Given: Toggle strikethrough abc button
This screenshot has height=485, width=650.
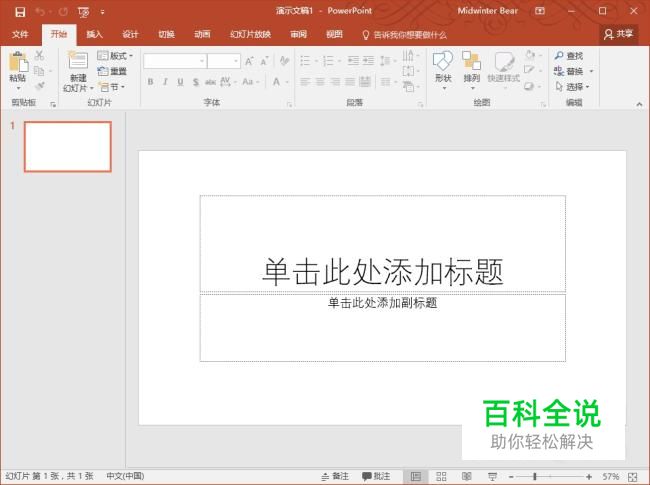Looking at the screenshot, I should [x=210, y=82].
